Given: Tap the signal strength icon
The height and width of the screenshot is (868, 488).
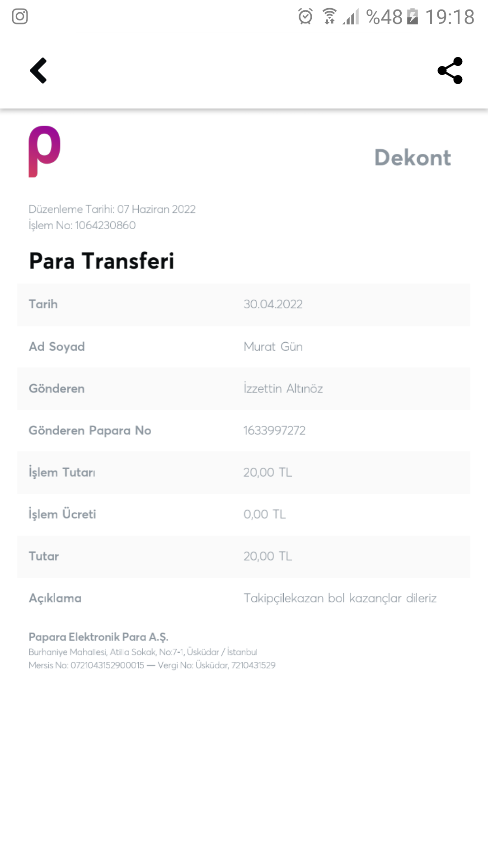Looking at the screenshot, I should click(351, 17).
